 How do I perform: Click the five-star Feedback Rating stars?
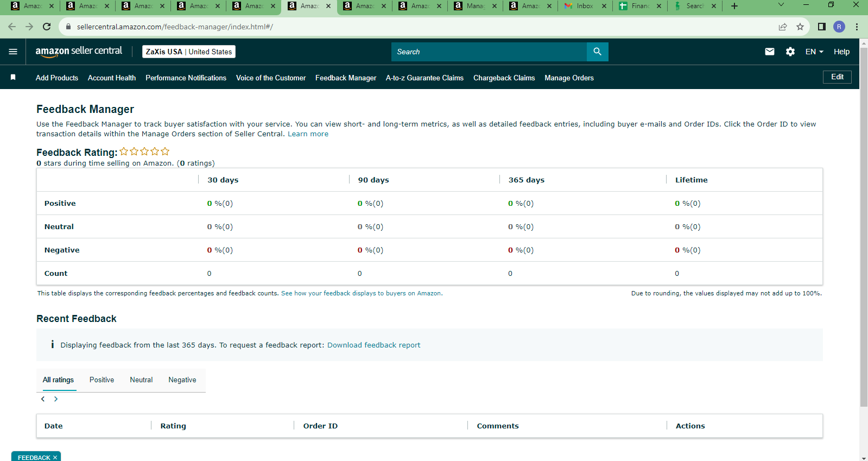point(144,151)
